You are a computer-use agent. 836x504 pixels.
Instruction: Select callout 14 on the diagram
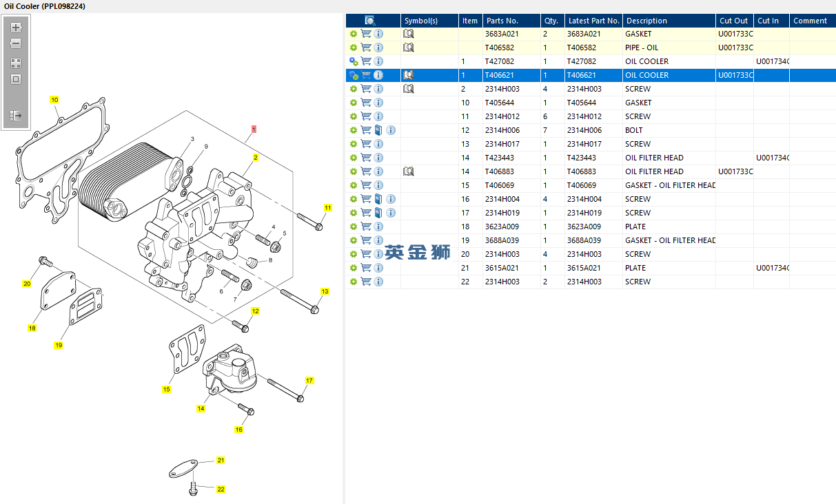pos(201,408)
